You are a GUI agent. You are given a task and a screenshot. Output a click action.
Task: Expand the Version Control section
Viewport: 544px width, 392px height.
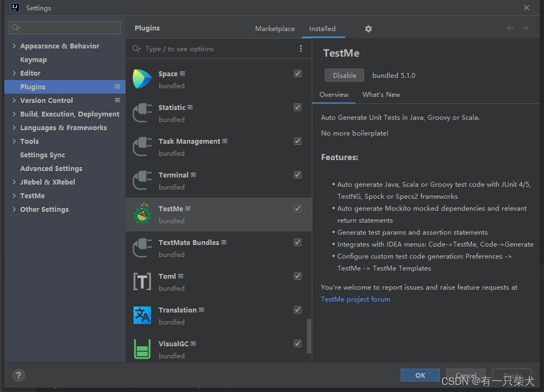click(14, 101)
